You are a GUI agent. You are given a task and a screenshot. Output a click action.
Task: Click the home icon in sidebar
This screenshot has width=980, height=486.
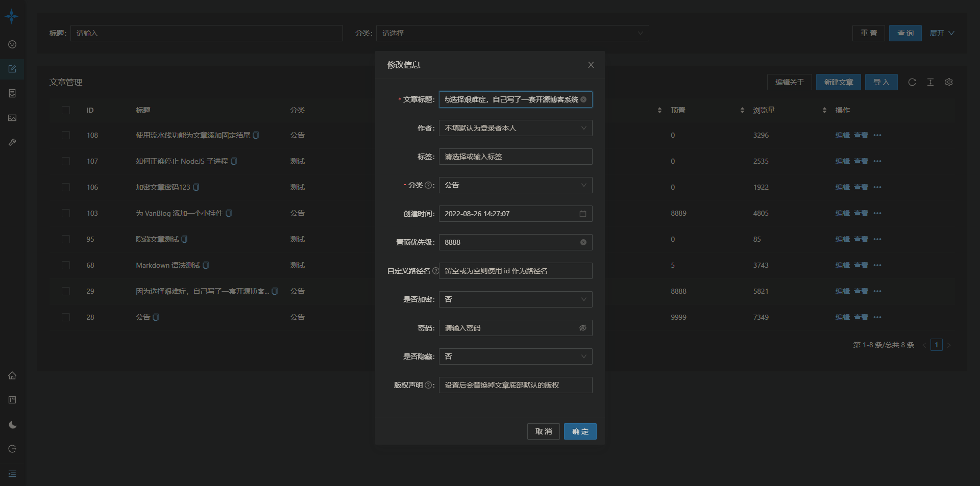point(12,375)
